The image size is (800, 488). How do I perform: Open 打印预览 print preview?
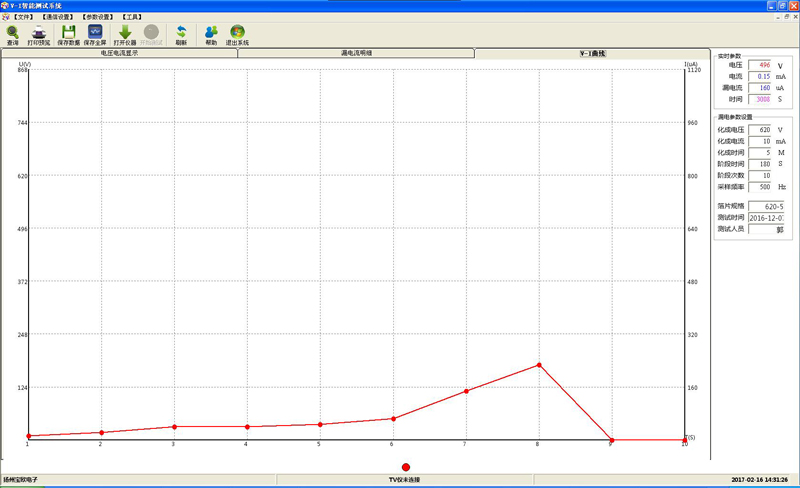click(x=40, y=35)
